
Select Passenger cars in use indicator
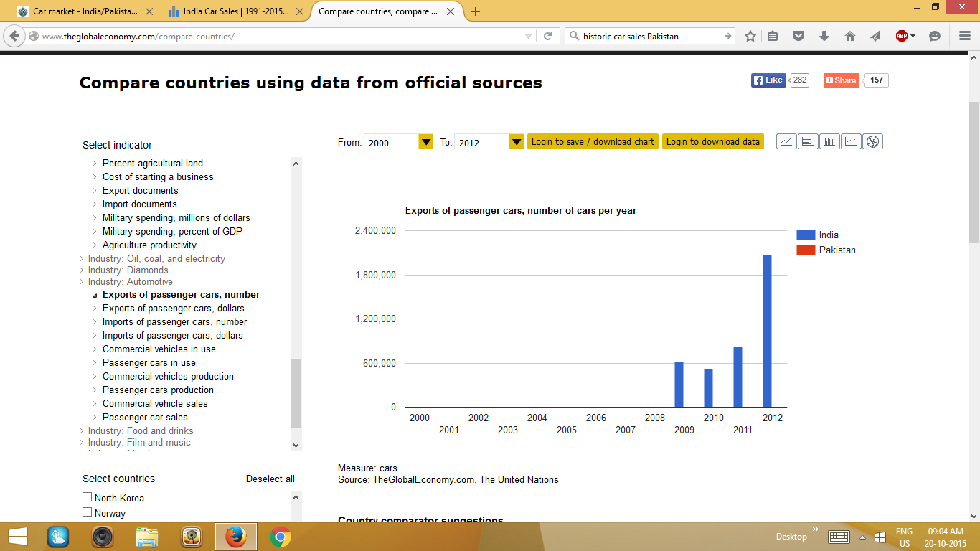tap(149, 363)
